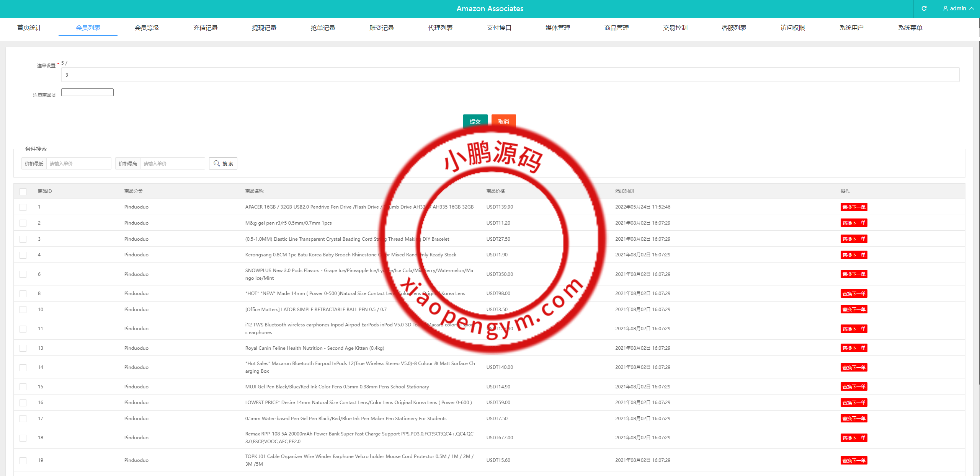The width and height of the screenshot is (980, 476).
Task: Check the row for product ID 4
Action: 23,255
